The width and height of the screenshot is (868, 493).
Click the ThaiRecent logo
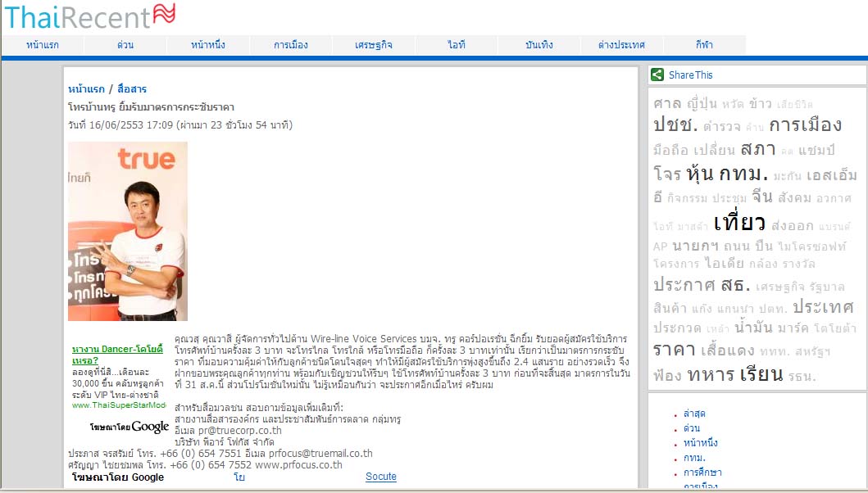[x=89, y=16]
